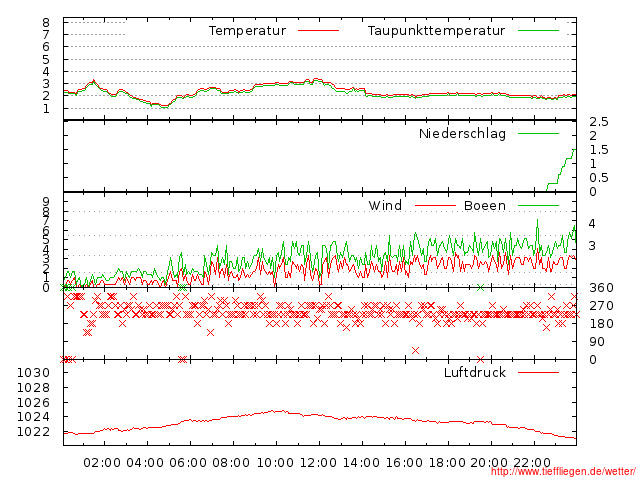Click the green Niederschlag legend line
This screenshot has width=640, height=480.
[538, 133]
